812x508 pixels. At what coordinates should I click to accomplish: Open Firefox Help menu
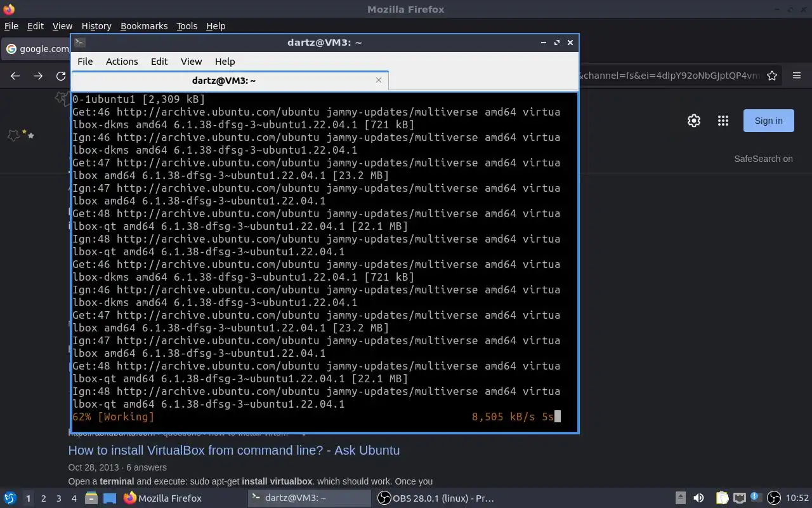coord(216,26)
